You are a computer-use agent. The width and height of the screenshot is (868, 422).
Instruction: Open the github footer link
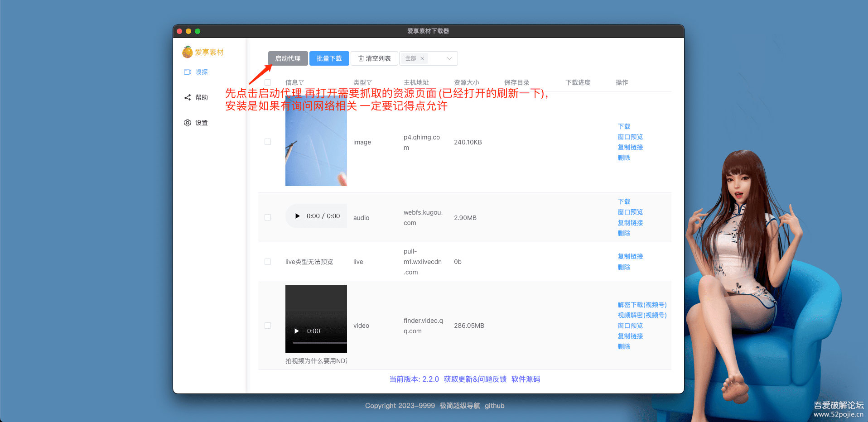point(495,406)
